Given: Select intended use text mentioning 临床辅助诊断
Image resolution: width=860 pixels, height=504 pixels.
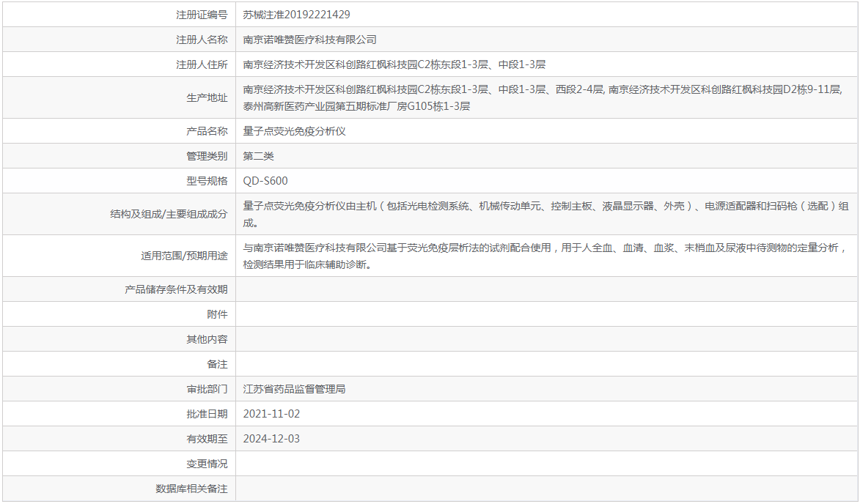Looking at the screenshot, I should 545,256.
